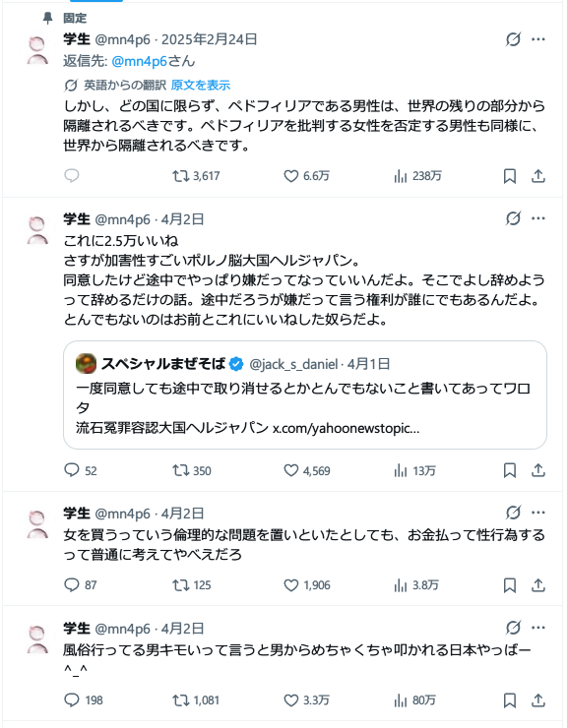Like the post with 4,569 likes
This screenshot has width=567, height=728.
pos(307,471)
